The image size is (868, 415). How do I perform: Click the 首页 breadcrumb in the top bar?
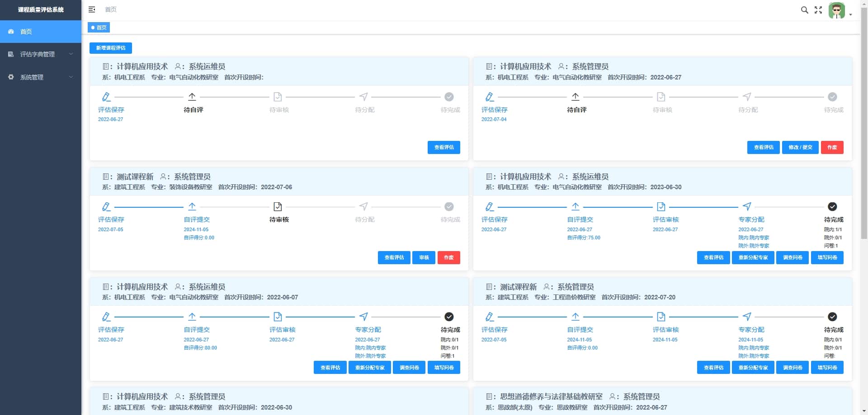(x=111, y=9)
